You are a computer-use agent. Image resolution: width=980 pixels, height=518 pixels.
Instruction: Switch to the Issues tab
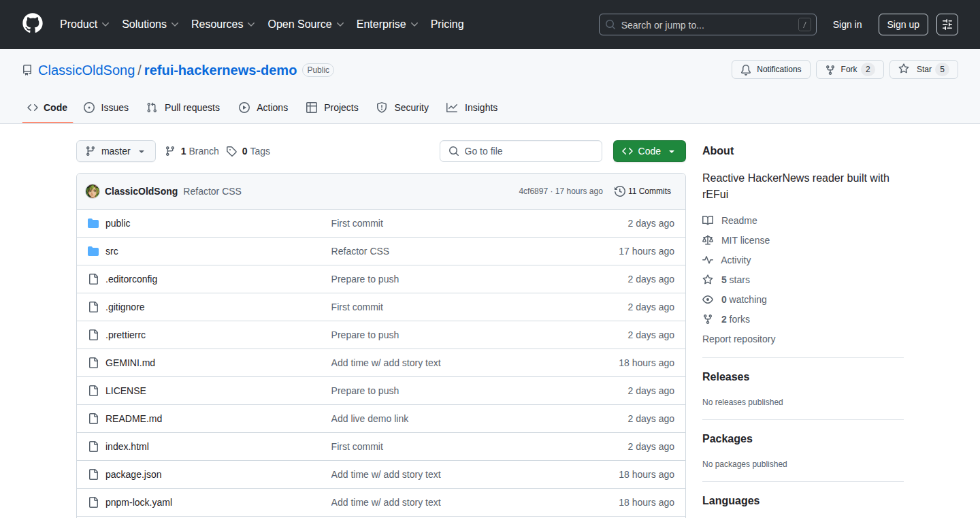pos(106,108)
